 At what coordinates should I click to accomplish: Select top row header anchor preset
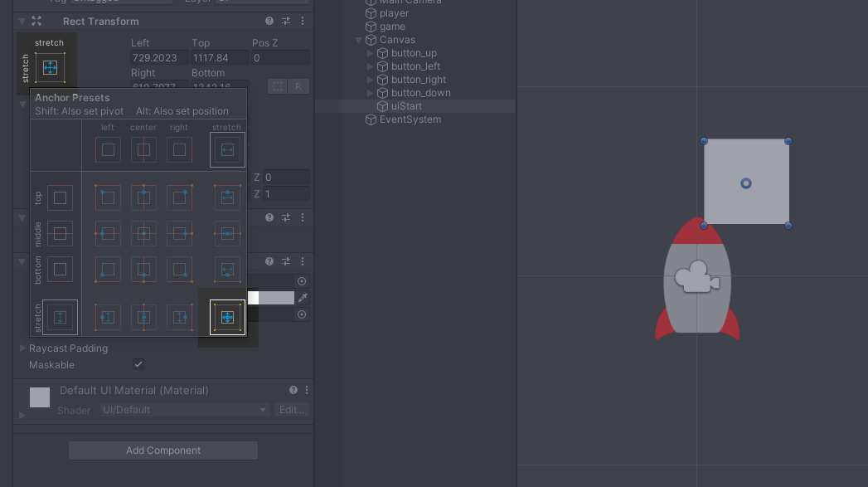point(60,197)
